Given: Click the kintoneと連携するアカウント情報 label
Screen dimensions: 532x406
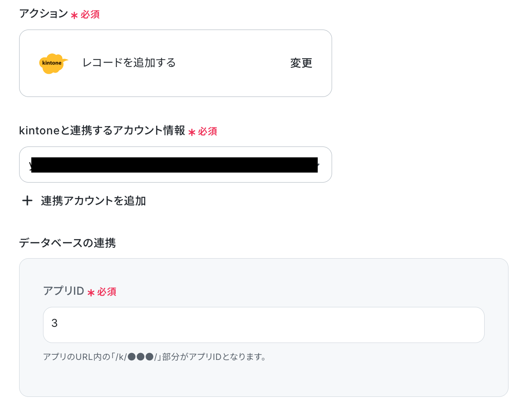Looking at the screenshot, I should coord(102,130).
